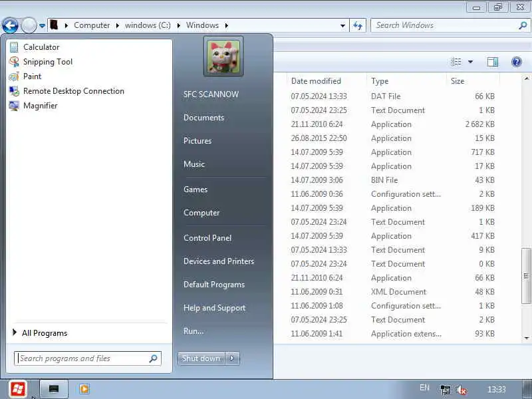Open Devices and Printers

219,261
